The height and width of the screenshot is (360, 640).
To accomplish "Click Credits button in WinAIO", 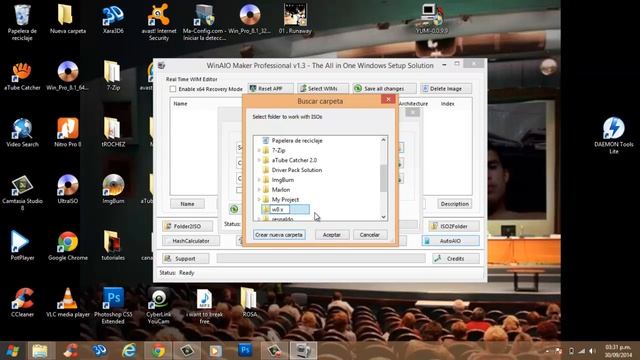I will click(x=456, y=258).
